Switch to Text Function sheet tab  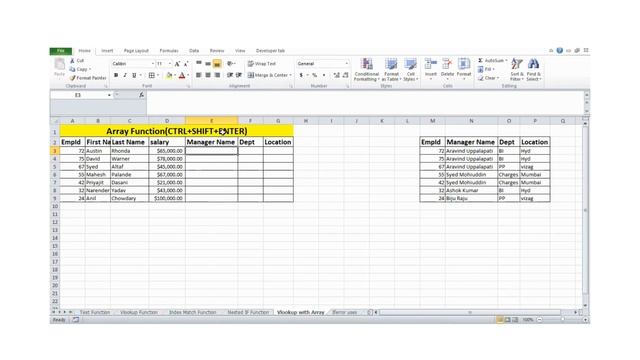(x=95, y=312)
